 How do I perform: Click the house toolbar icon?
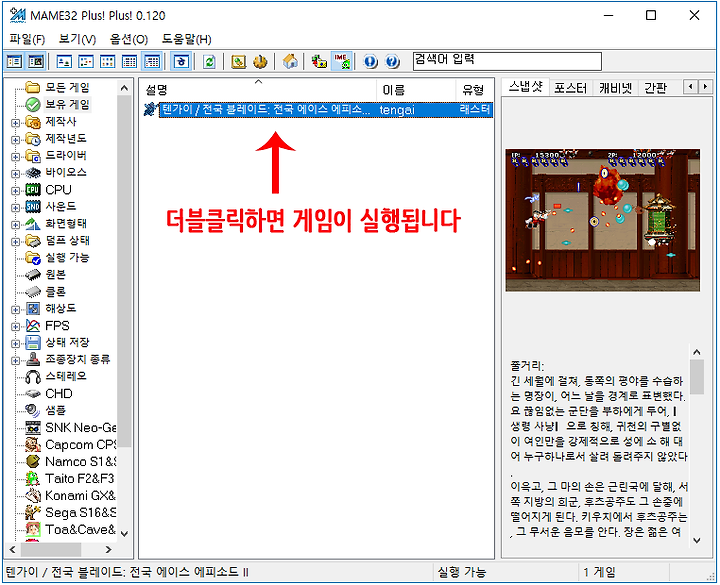[x=290, y=62]
